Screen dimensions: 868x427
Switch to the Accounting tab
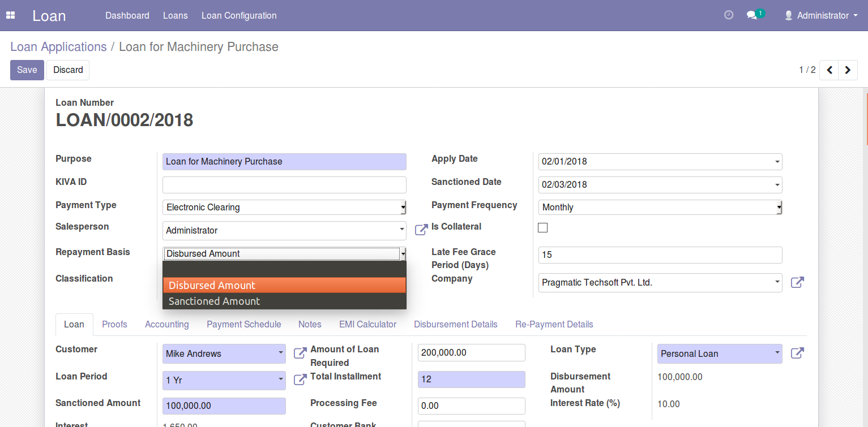coord(167,325)
